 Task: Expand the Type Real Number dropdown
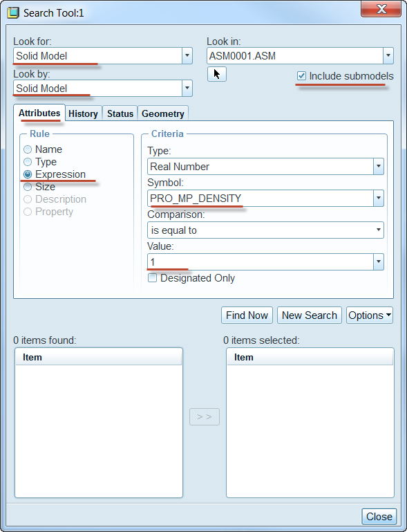[x=379, y=167]
